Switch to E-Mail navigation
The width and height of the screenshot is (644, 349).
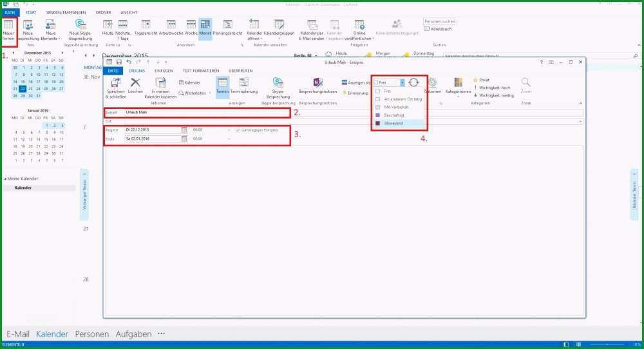18,334
